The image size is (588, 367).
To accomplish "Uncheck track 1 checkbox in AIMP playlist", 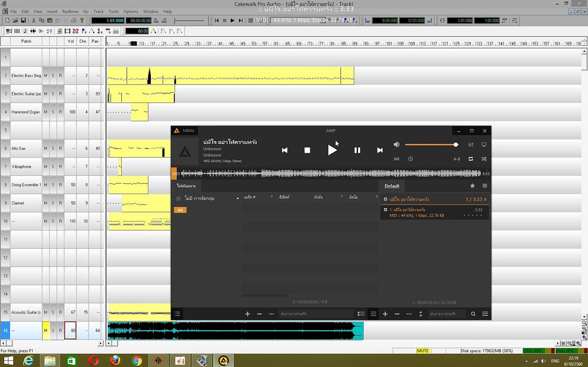I will coord(385,210).
